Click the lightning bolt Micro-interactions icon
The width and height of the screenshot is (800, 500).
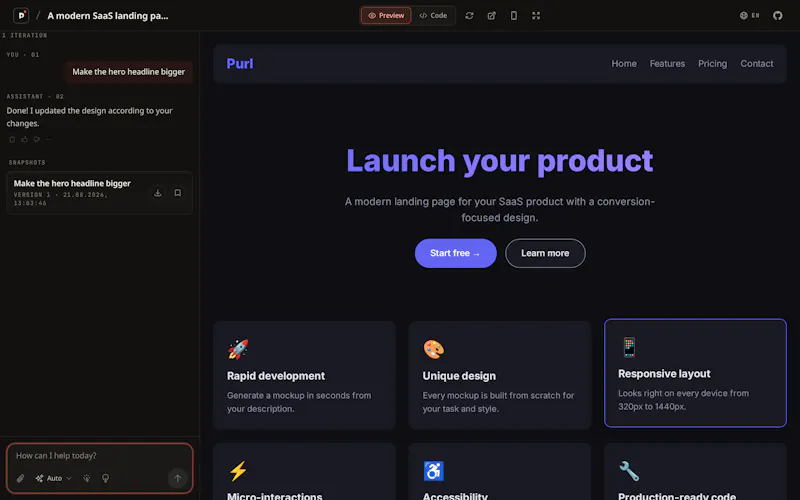[238, 471]
